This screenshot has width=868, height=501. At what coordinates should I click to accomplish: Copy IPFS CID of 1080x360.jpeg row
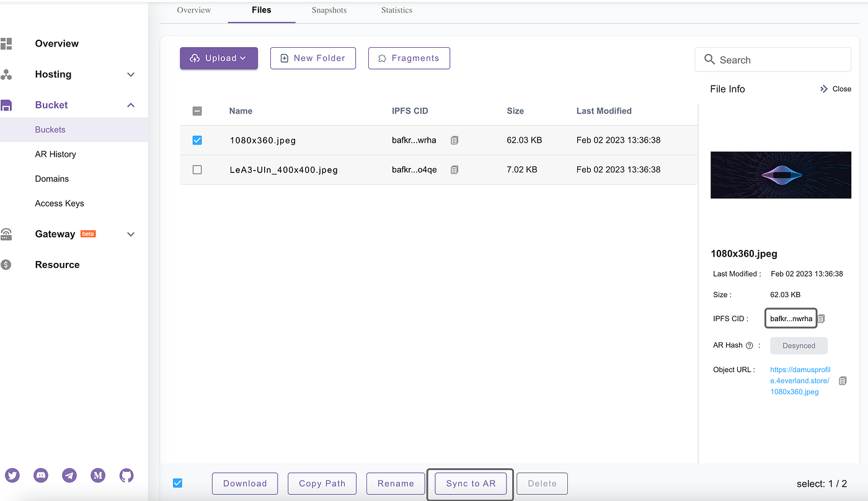tap(454, 140)
